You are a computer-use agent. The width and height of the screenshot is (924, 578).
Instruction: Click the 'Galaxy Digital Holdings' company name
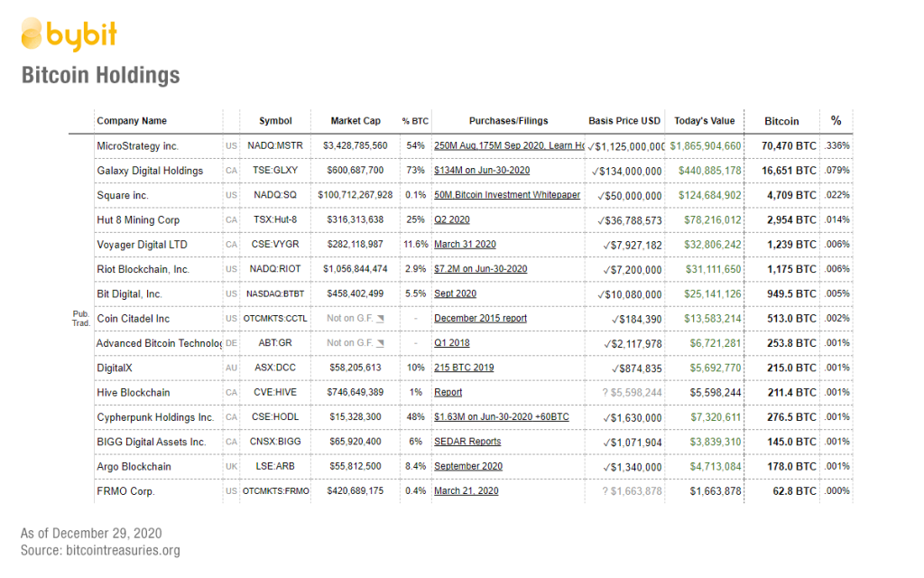[x=150, y=171]
